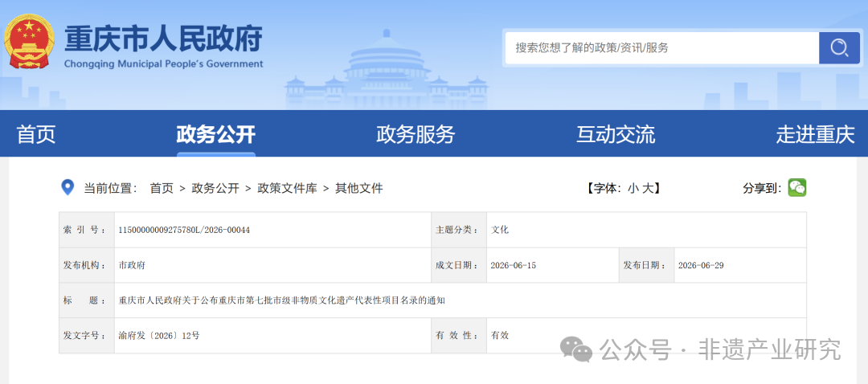Select the 成文日期 value 2026-06-15
The image size is (868, 384).
pyautogui.click(x=513, y=265)
